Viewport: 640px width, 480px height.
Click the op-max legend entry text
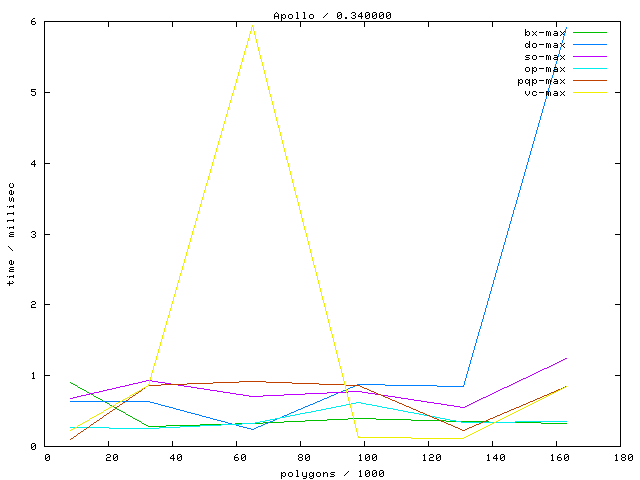[545, 69]
